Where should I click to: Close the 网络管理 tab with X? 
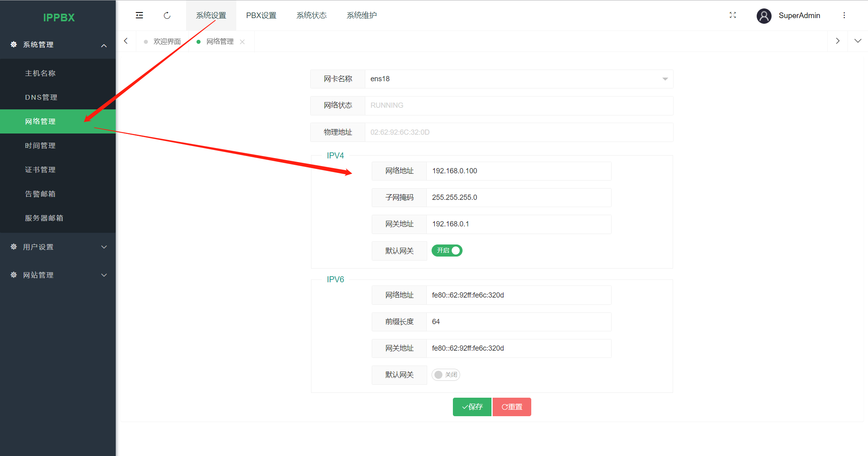pyautogui.click(x=242, y=42)
